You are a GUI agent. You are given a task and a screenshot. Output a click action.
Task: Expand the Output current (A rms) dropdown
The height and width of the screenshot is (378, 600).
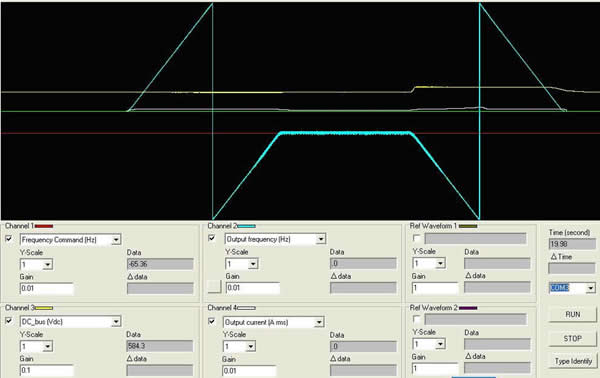pyautogui.click(x=319, y=323)
